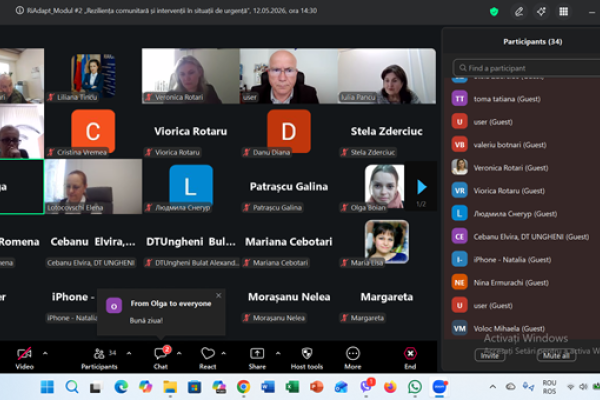
Task: Select iPhone - Natalia (Guest) in list
Action: [x=522, y=260]
